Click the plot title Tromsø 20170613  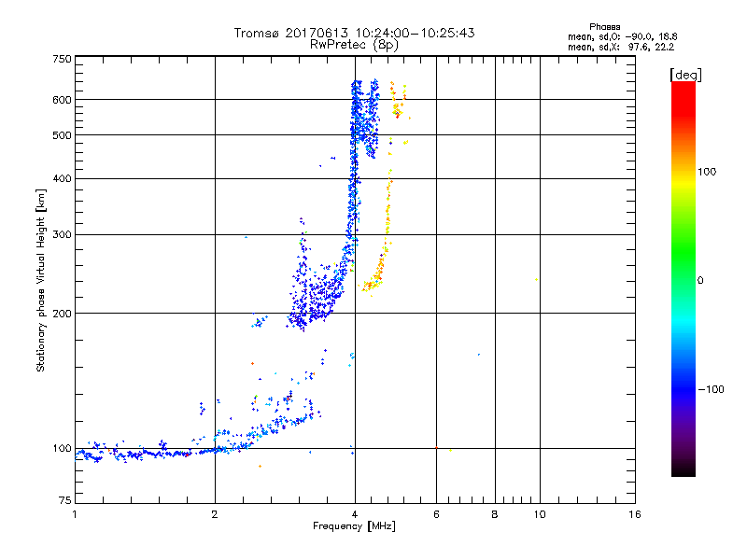pyautogui.click(x=354, y=33)
